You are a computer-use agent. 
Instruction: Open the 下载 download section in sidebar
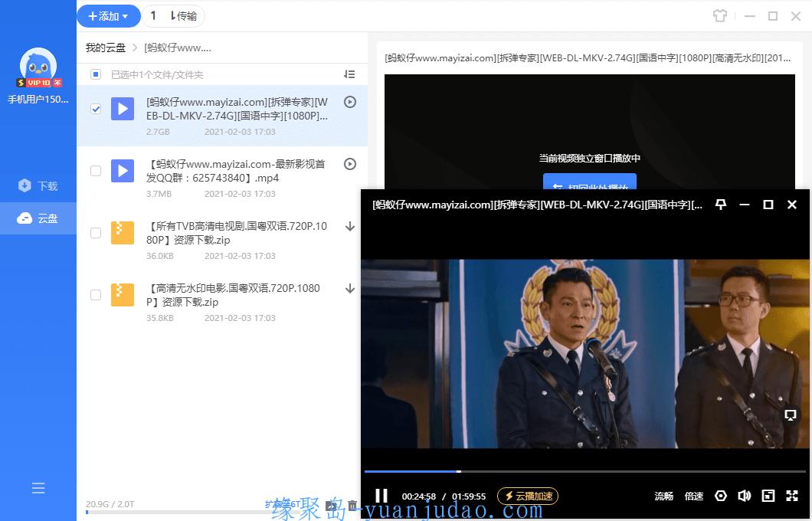(38, 185)
